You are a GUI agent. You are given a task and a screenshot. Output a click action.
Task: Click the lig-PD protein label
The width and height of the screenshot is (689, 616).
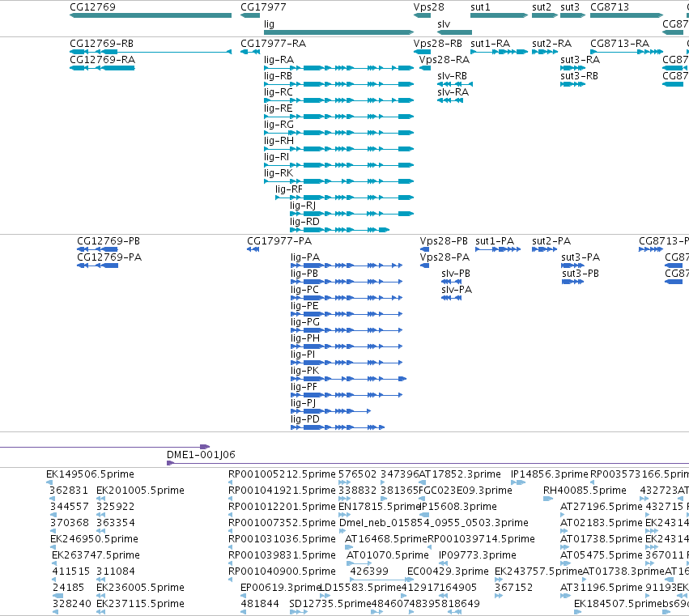click(305, 419)
